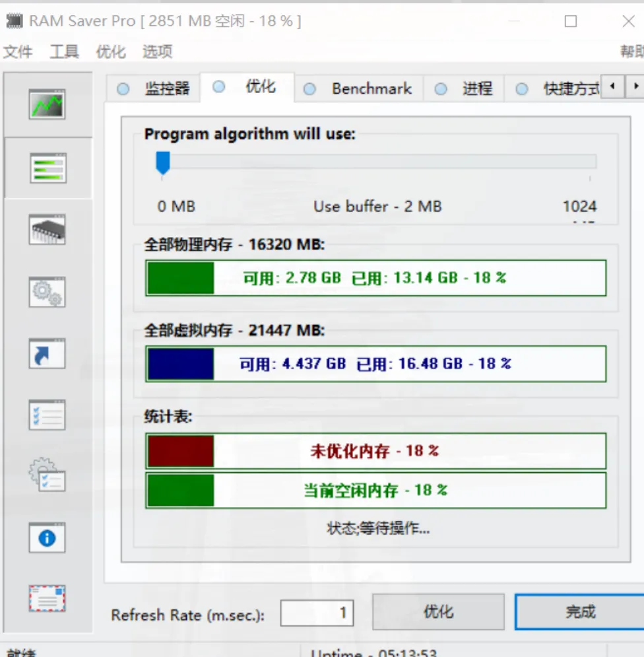This screenshot has height=657, width=644.
Task: Click the 全部虚拟内存 - 21447 MB label
Action: click(234, 330)
